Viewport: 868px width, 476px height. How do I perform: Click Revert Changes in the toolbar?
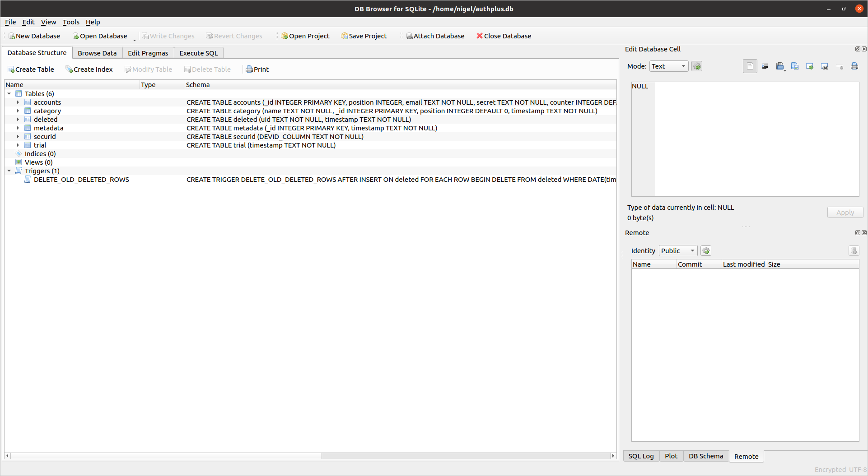(234, 36)
